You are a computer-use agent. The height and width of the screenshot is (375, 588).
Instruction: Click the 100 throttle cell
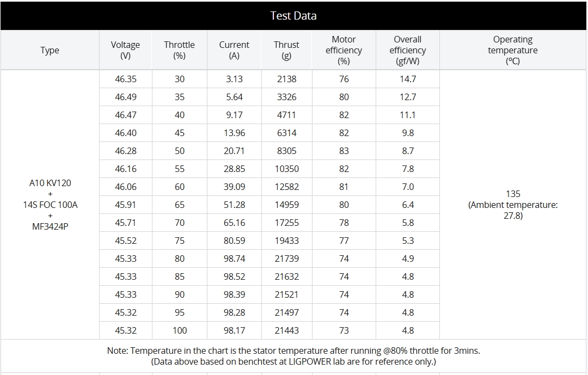pyautogui.click(x=180, y=330)
